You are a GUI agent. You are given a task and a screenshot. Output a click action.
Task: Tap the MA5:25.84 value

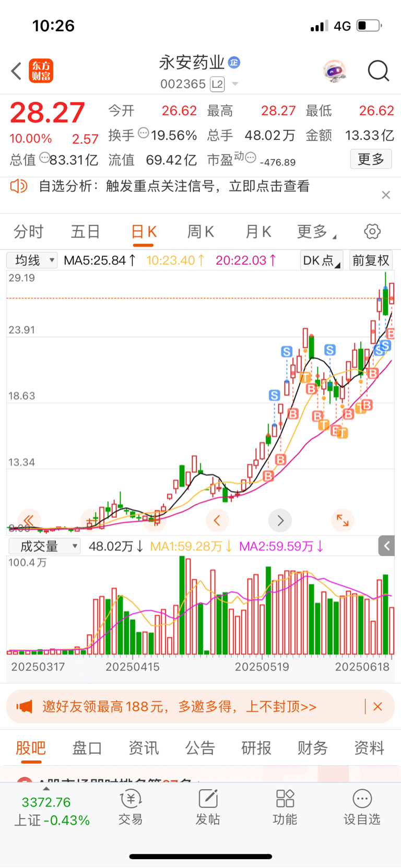click(100, 260)
